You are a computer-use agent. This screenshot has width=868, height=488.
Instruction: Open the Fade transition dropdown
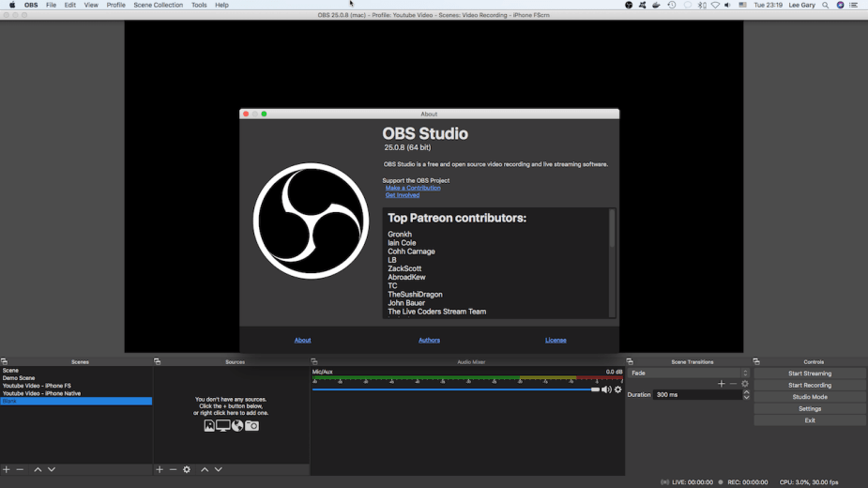tap(688, 374)
